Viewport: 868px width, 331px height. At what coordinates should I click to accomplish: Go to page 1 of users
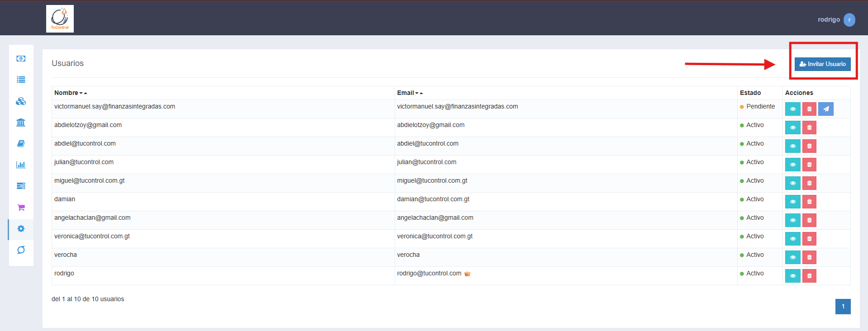pos(843,307)
